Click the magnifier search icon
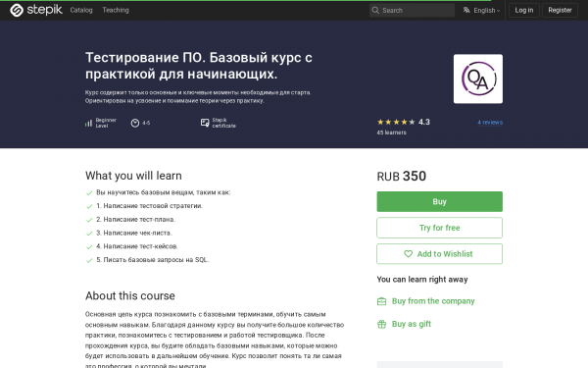The height and width of the screenshot is (368, 588). [x=375, y=10]
